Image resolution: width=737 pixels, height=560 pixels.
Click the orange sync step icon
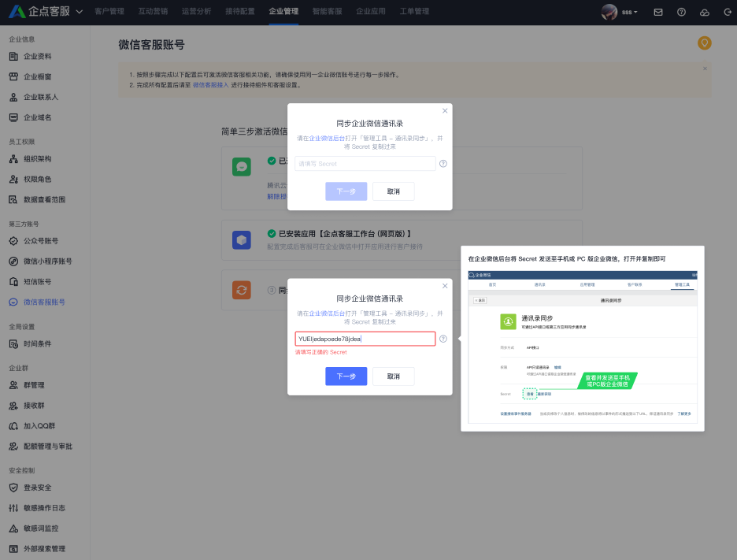[242, 290]
